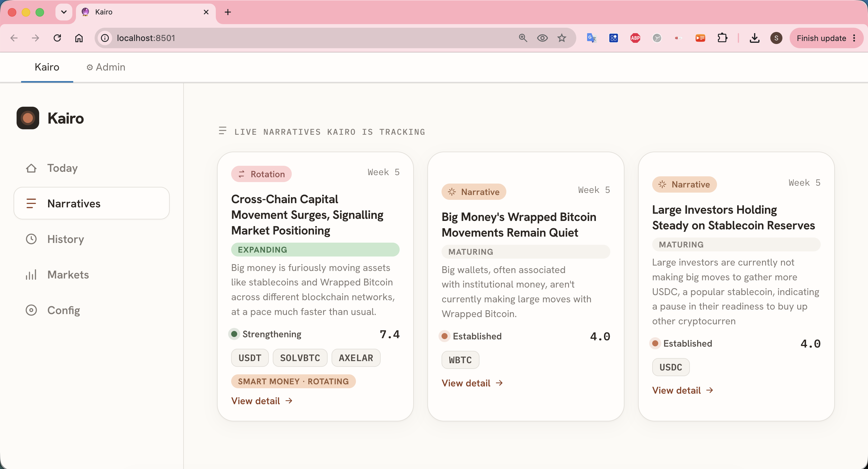
Task: Open Config in the sidebar
Action: [91, 310]
